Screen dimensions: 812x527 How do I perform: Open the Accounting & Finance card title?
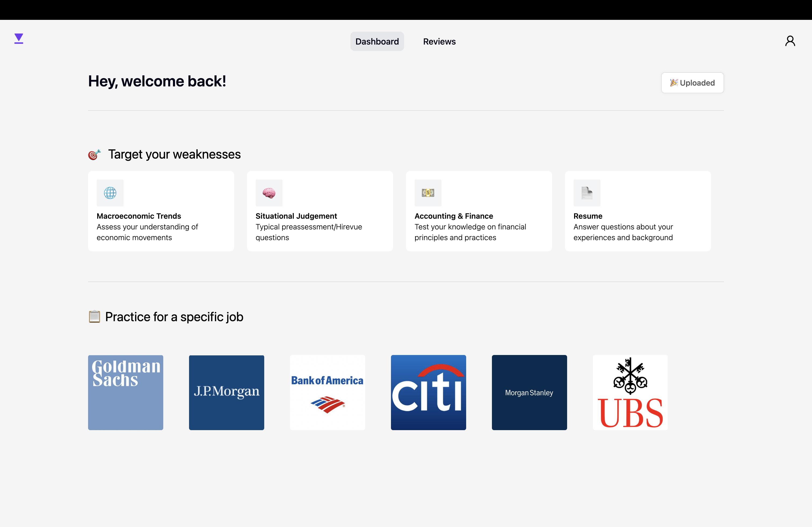[454, 216]
